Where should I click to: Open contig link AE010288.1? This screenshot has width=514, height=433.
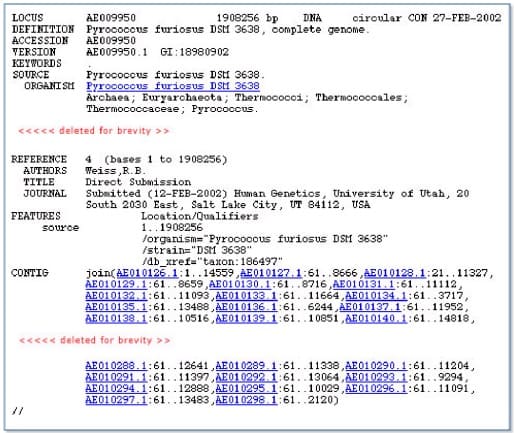116,366
